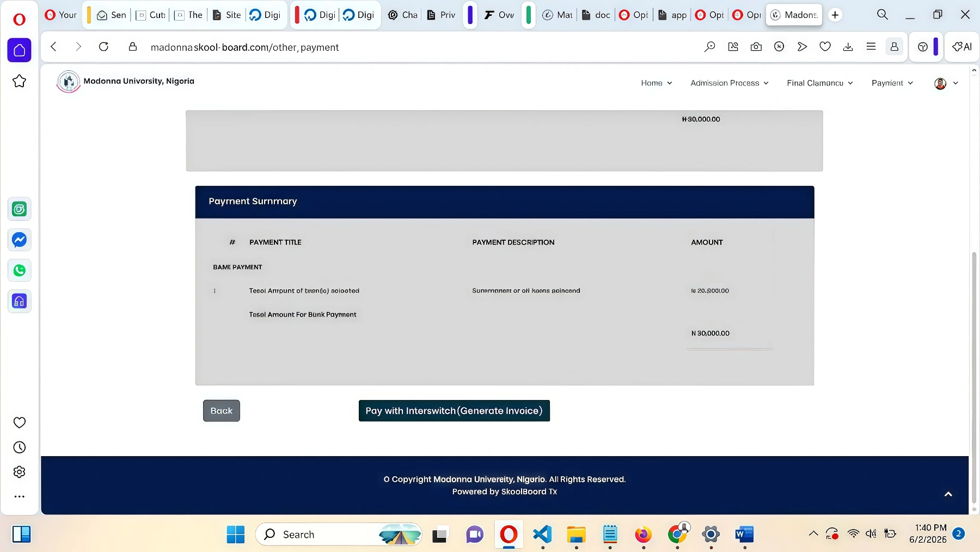Viewport: 980px width, 552px height.
Task: Open downloads toolbar icon
Action: pos(848,47)
